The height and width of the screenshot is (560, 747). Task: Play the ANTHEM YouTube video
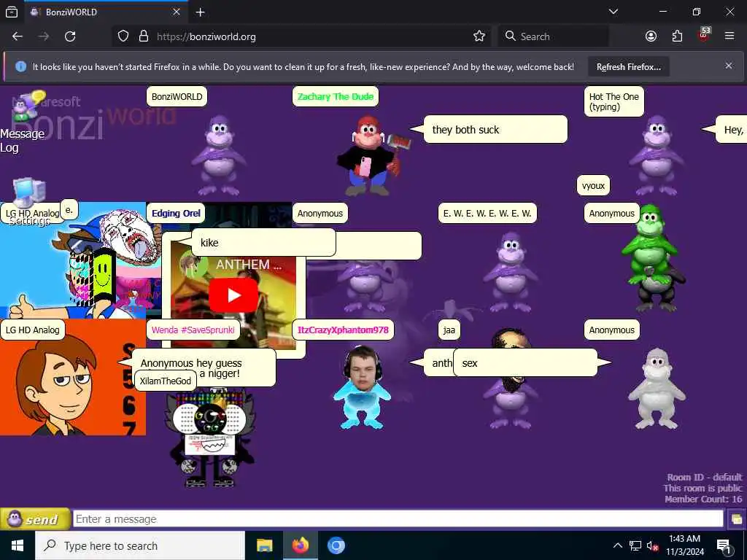click(233, 295)
